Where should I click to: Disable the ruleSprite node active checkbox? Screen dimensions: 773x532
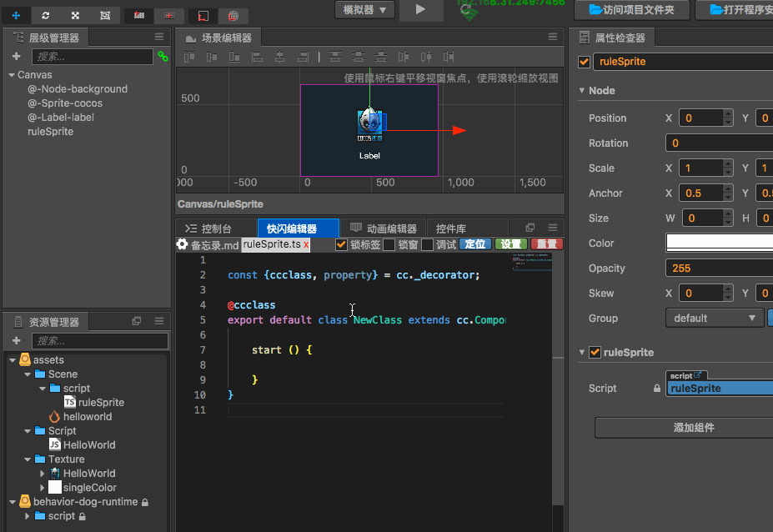(584, 62)
